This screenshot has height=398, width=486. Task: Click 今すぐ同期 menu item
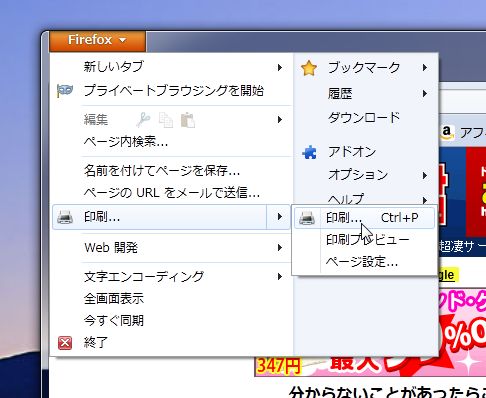tap(114, 320)
